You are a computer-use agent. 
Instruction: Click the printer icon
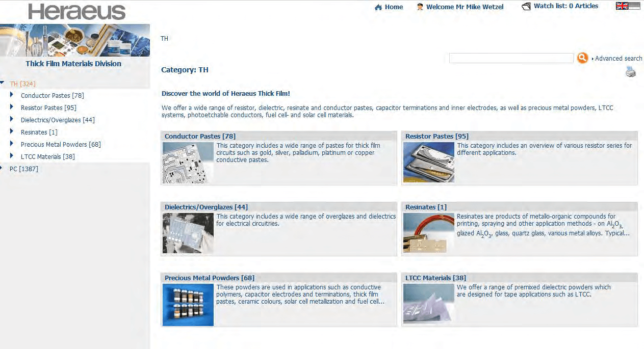[631, 72]
